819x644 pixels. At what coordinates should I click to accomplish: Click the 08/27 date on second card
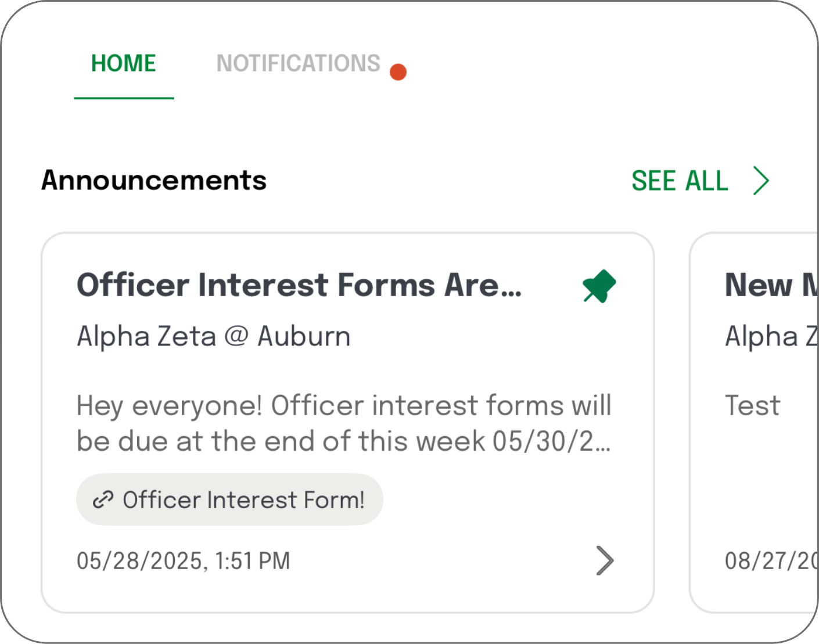[770, 561]
